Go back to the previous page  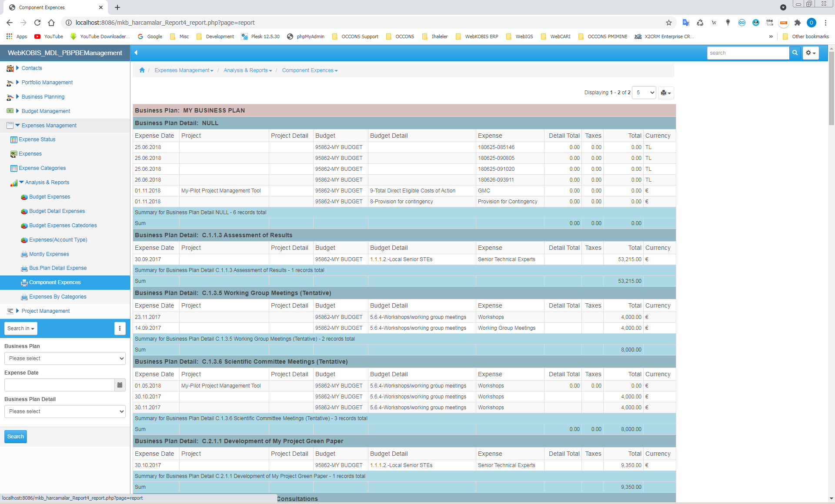tap(10, 23)
